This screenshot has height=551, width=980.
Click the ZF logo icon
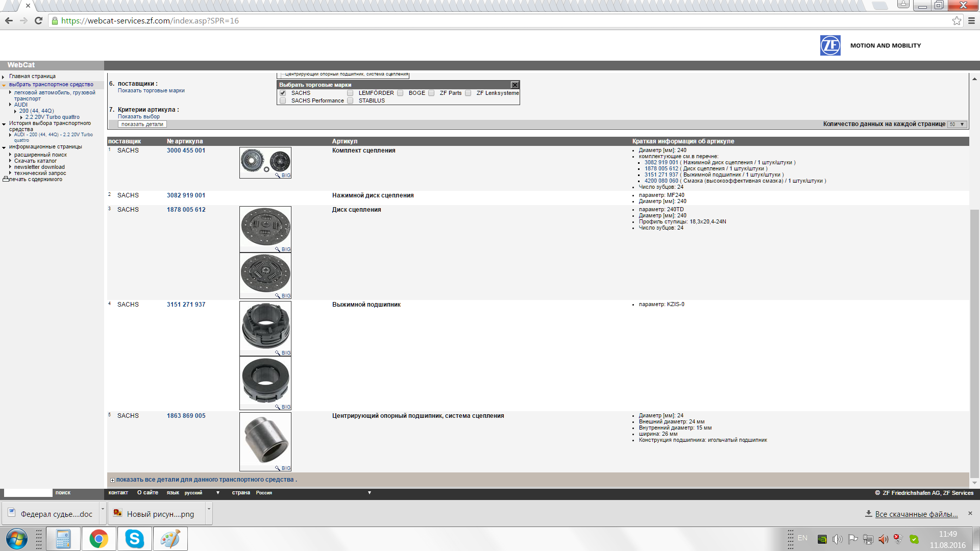pyautogui.click(x=830, y=45)
